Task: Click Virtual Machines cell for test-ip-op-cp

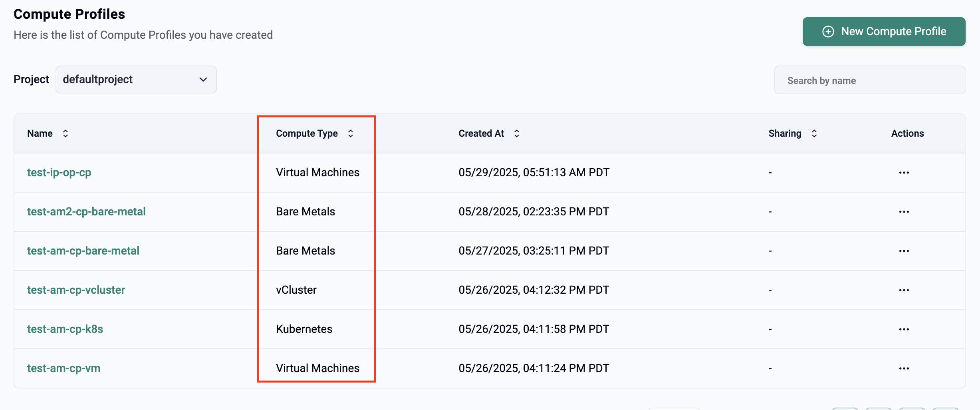Action: coord(317,173)
